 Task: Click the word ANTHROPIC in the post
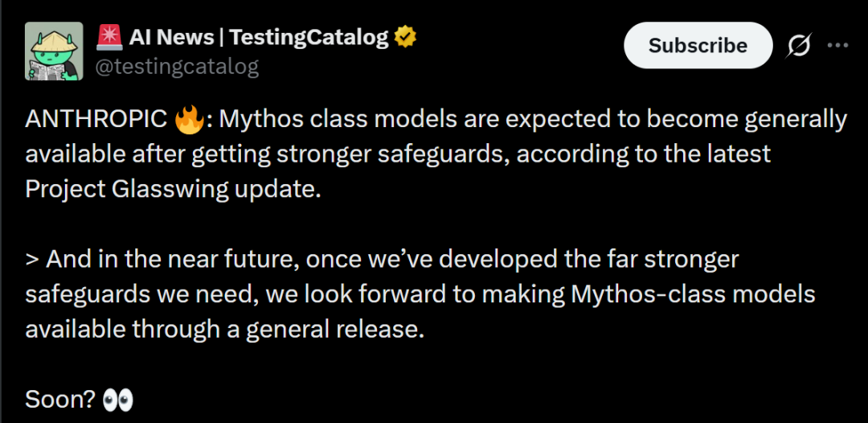pyautogui.click(x=96, y=120)
